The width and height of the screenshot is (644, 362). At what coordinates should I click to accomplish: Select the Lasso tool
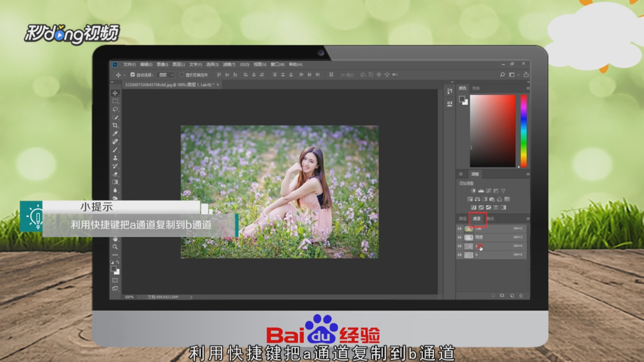[x=115, y=109]
